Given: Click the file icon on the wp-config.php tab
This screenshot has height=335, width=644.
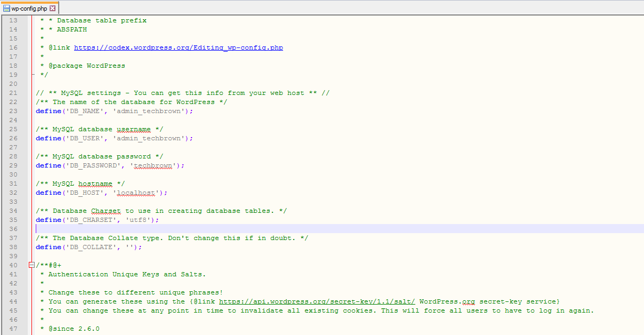Looking at the screenshot, I should [x=6, y=9].
